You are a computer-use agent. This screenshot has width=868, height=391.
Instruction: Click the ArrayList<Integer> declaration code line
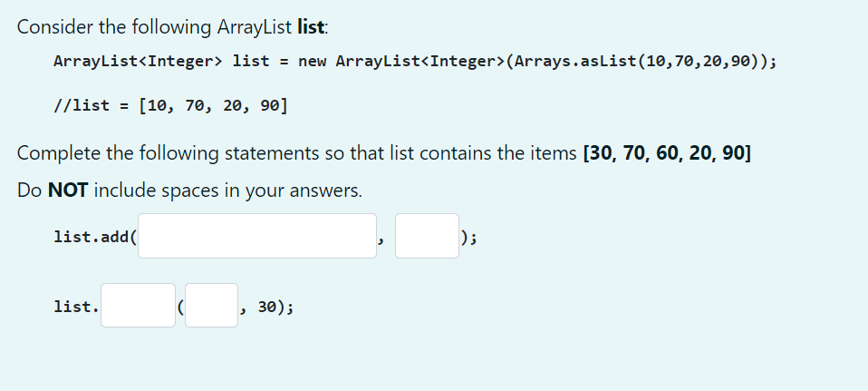coord(415,61)
